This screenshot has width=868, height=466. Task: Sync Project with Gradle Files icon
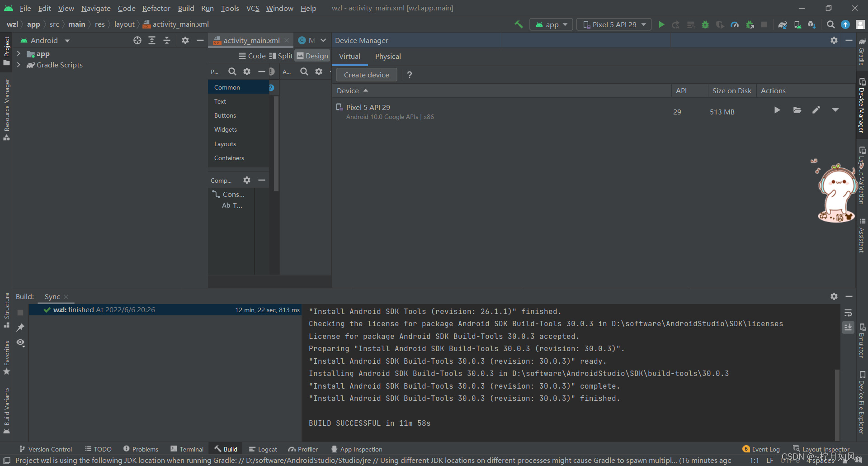point(783,24)
